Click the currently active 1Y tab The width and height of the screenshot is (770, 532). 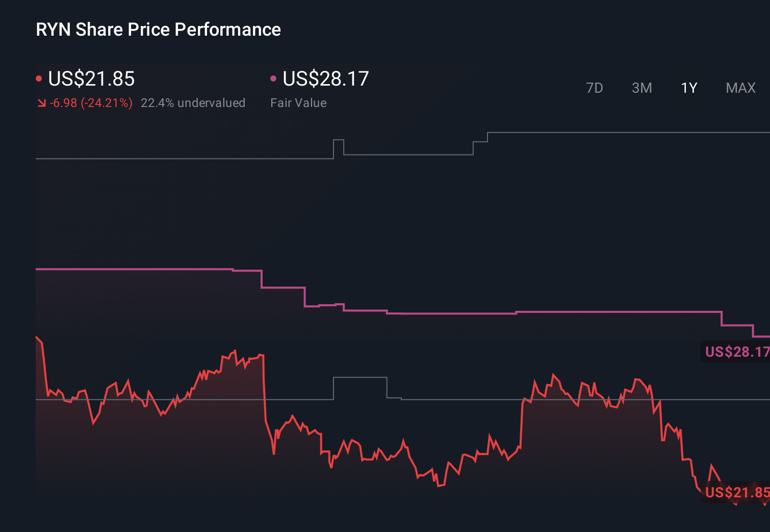[x=688, y=88]
